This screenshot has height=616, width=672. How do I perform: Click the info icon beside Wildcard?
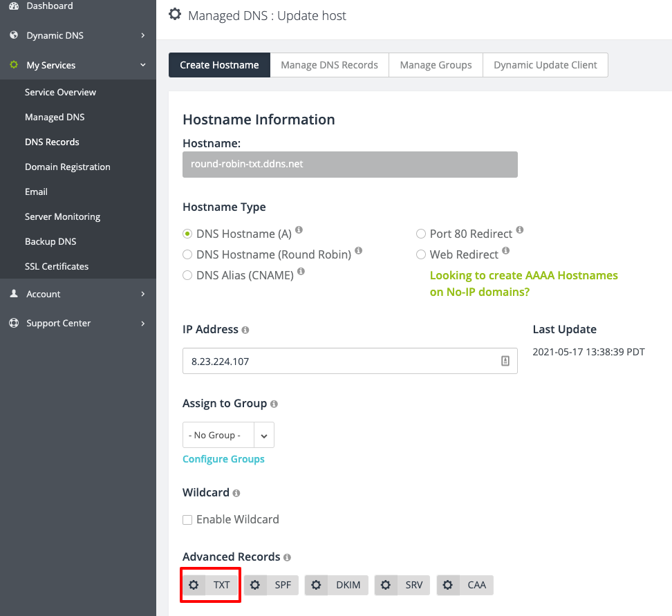(236, 494)
